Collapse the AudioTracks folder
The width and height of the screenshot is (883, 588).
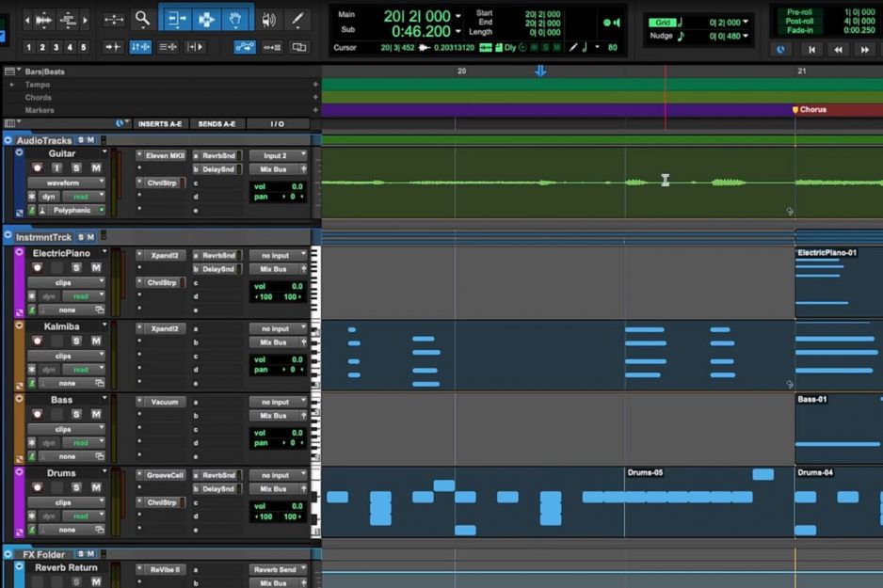coord(7,138)
